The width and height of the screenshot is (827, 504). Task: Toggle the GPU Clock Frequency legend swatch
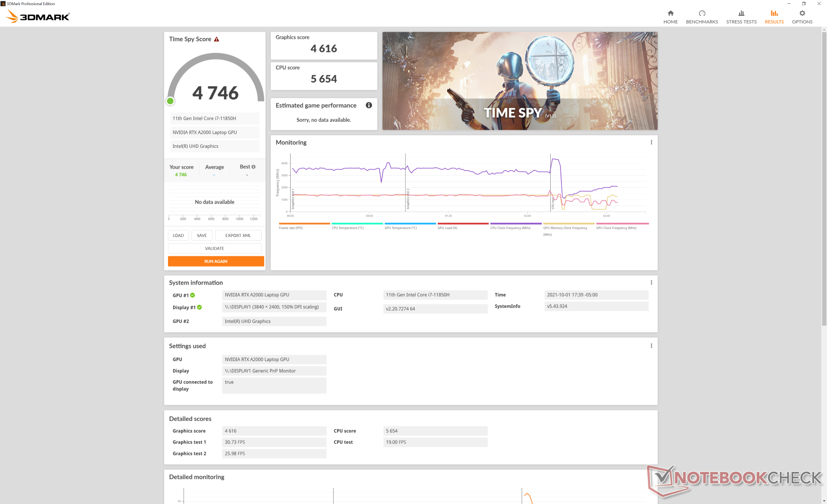click(x=622, y=224)
